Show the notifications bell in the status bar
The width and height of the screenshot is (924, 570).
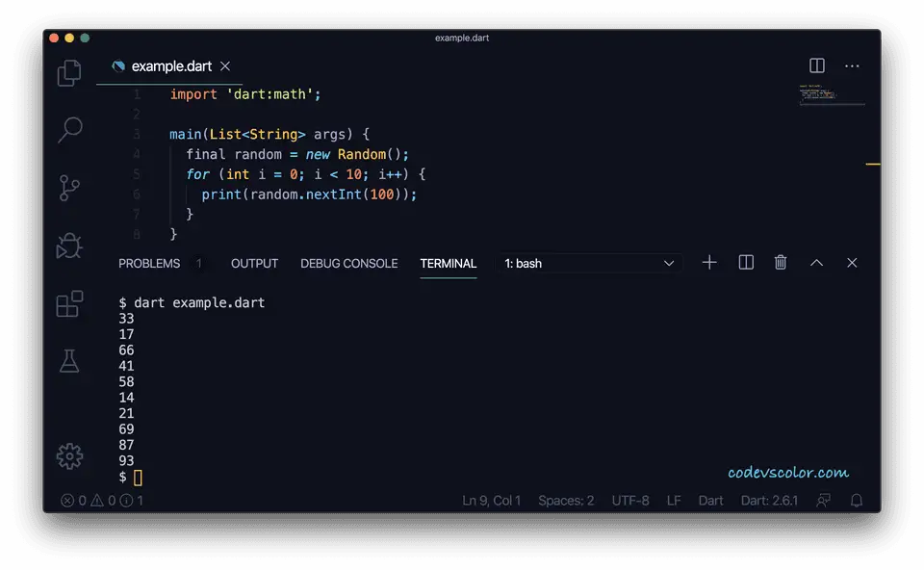[x=857, y=501]
